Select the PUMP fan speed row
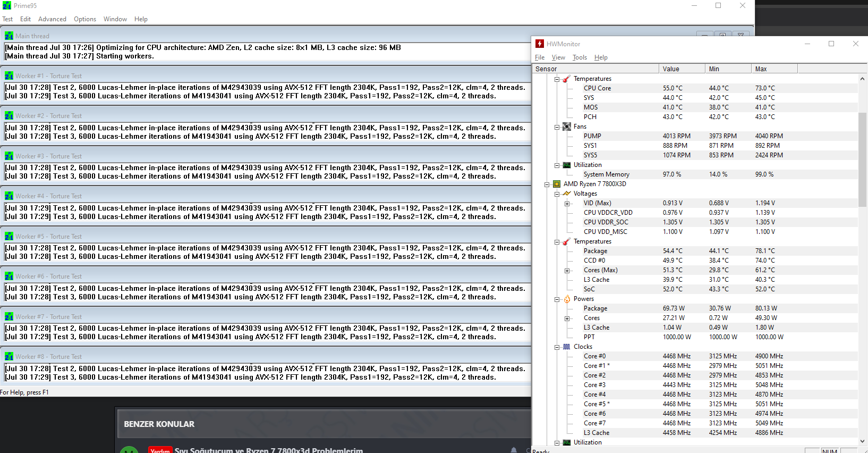The width and height of the screenshot is (868, 453). pyautogui.click(x=695, y=136)
